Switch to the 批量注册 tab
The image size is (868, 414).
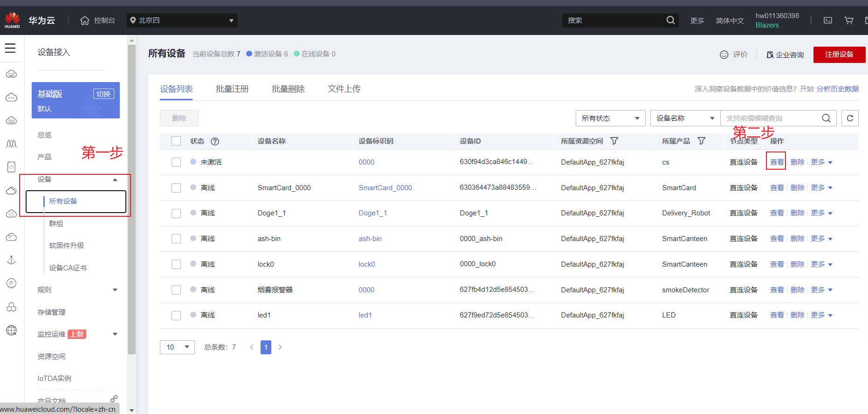point(232,89)
